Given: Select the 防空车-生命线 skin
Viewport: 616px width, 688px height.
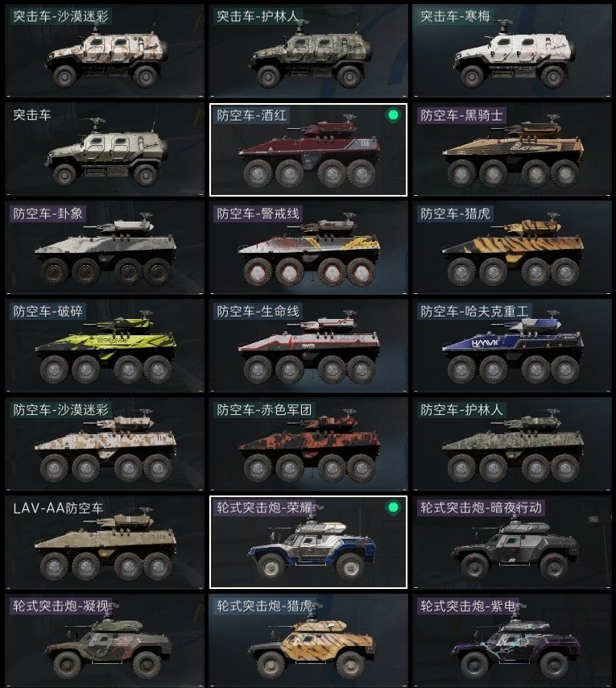Looking at the screenshot, I should pyautogui.click(x=308, y=346).
